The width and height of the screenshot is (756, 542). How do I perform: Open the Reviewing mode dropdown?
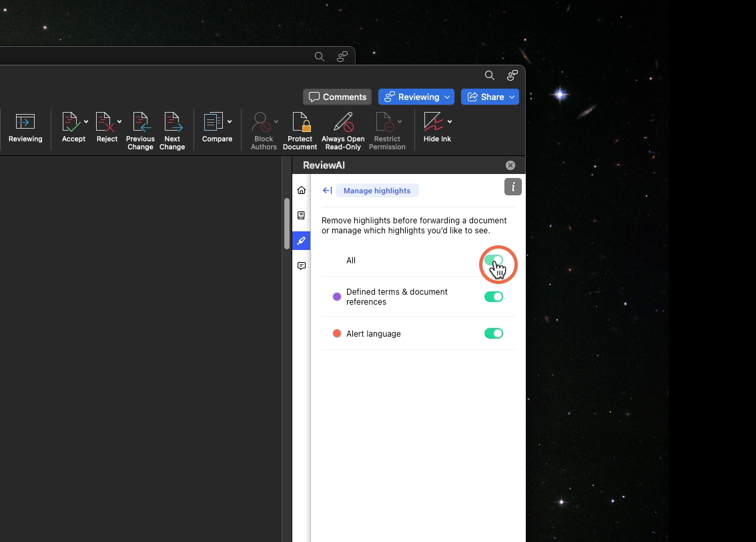point(416,97)
